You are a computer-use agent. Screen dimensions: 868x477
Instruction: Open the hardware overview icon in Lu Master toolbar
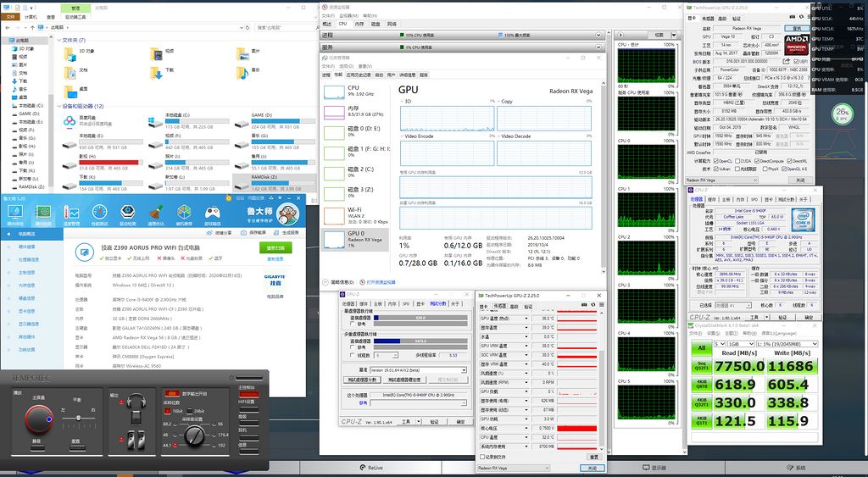(x=15, y=213)
